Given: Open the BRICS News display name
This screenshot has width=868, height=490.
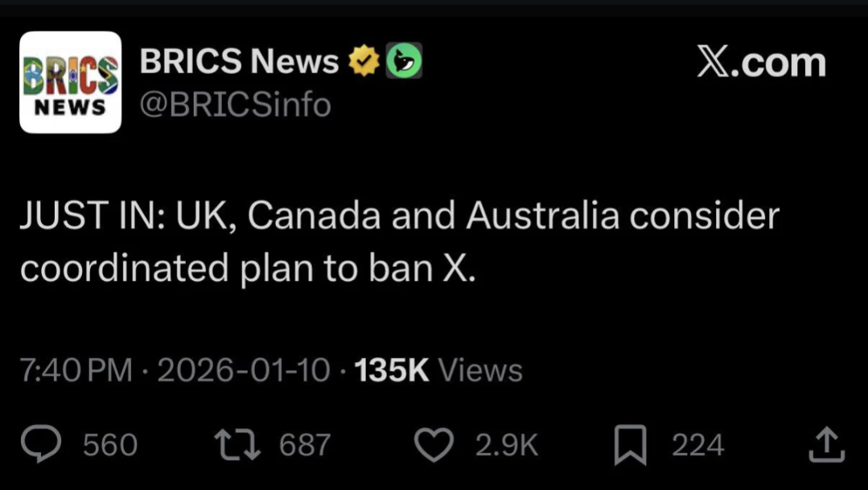Looking at the screenshot, I should point(239,62).
